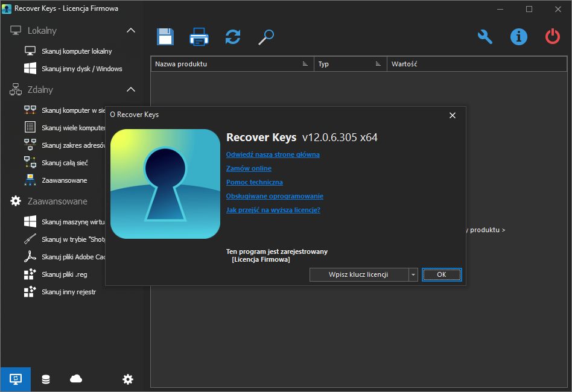This screenshot has height=392, width=572.
Task: Click the computer icon beside remote Zaawansowane item
Action: click(30, 180)
